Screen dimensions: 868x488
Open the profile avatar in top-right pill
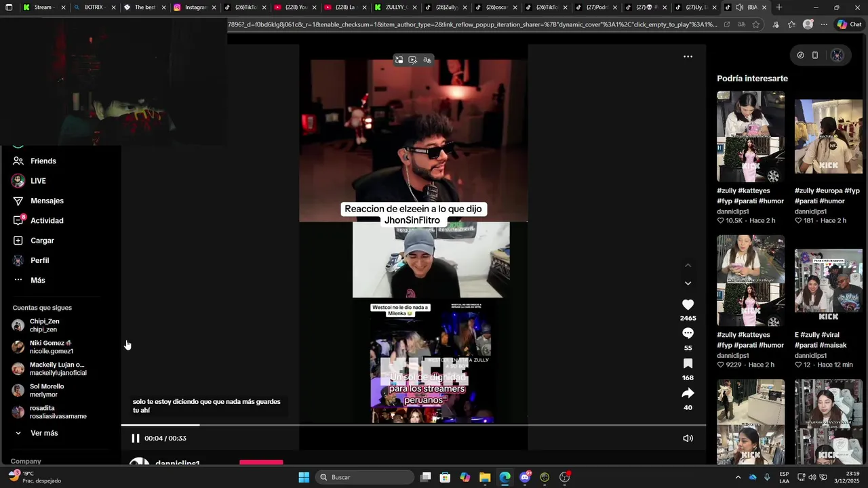(x=837, y=56)
